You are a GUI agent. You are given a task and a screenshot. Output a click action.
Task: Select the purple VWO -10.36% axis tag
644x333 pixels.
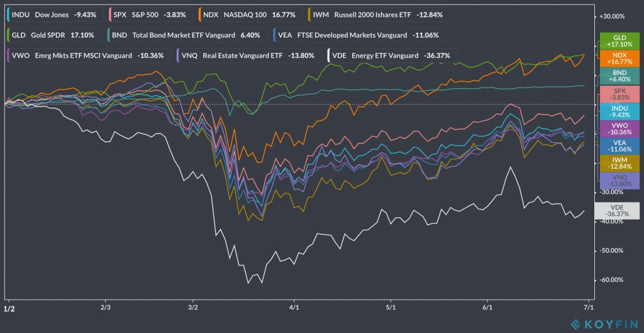[619, 129]
